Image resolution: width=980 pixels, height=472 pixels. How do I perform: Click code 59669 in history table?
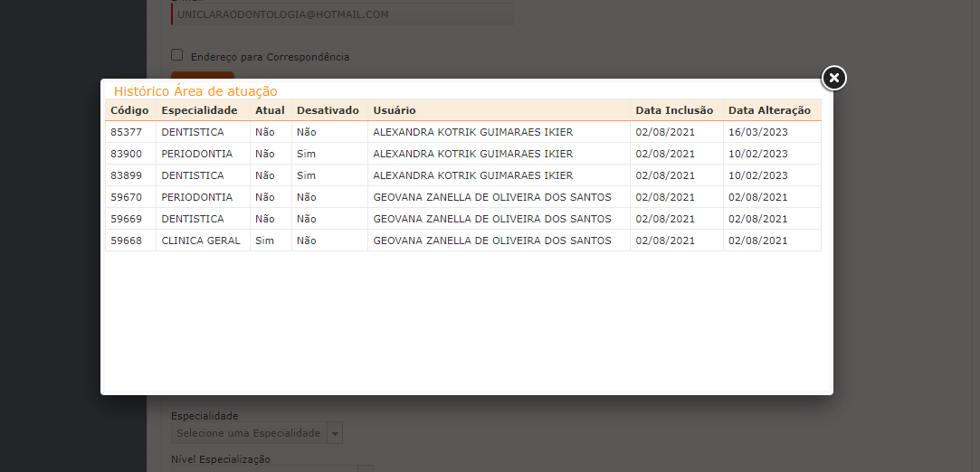(x=127, y=219)
